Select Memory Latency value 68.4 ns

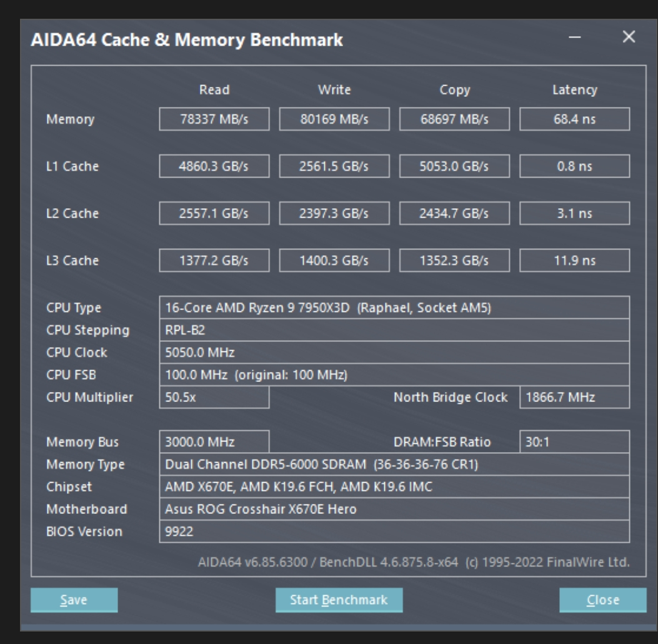[x=574, y=119]
